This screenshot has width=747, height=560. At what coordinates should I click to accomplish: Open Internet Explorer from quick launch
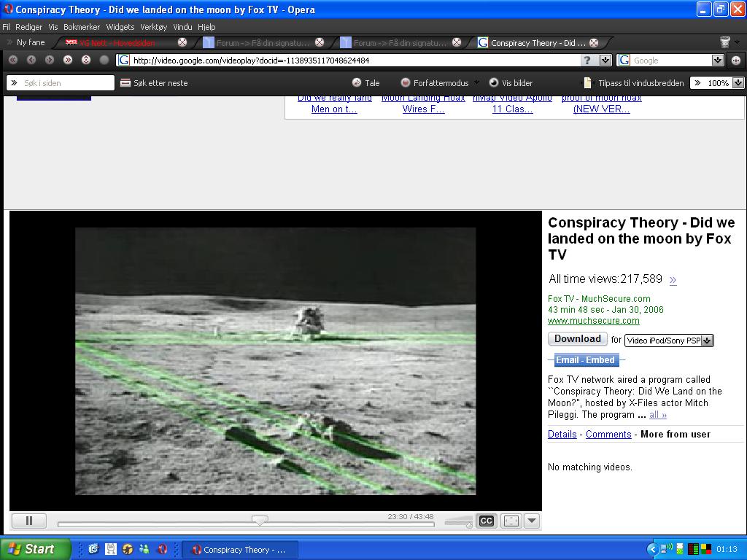coord(93,549)
